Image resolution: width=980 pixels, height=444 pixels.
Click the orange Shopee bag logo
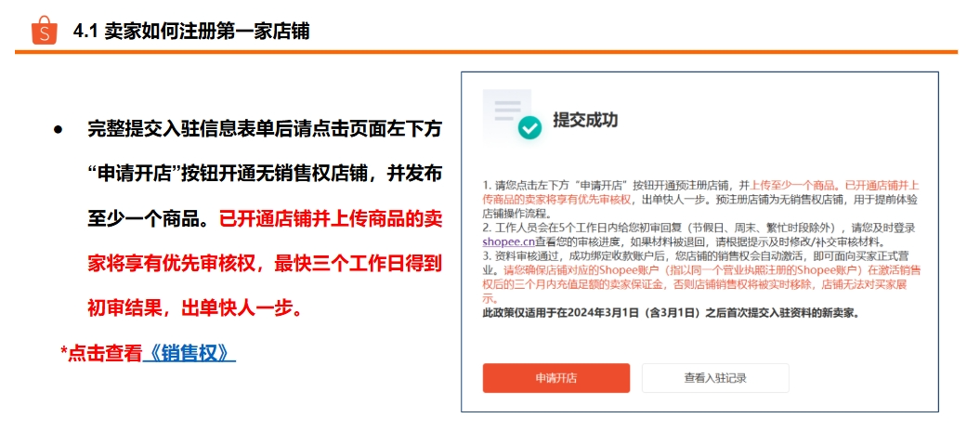click(45, 31)
